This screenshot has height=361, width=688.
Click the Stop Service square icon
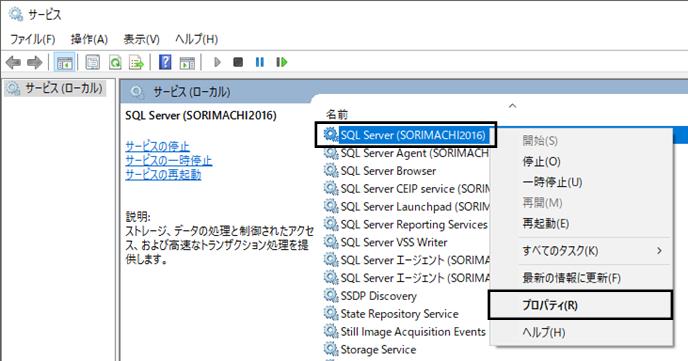click(x=238, y=62)
